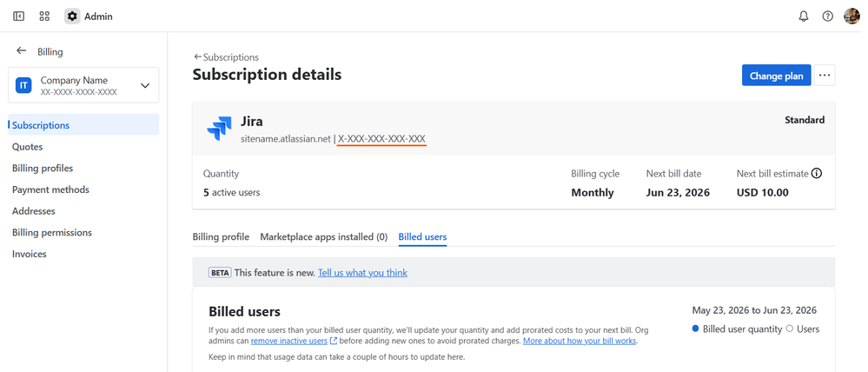Click the Billed users section heading

[245, 311]
